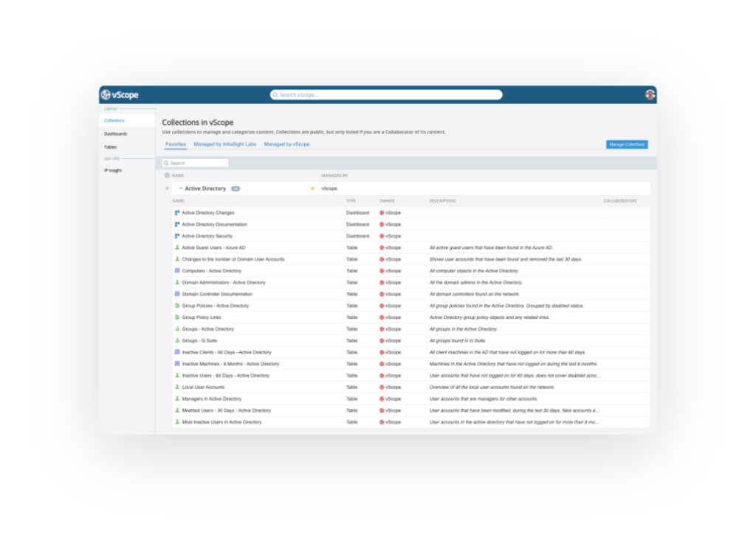Open Managers in Active Directory table name
The height and width of the screenshot is (547, 756).
(212, 399)
